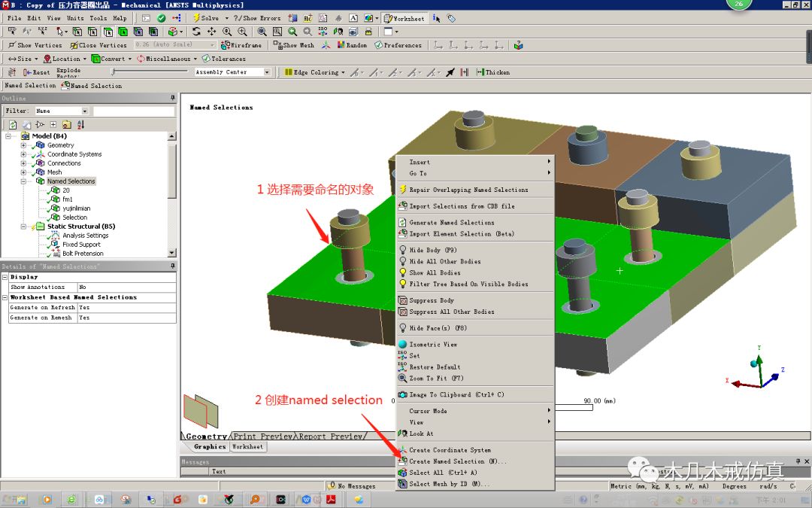Click the Random colors icon
The height and width of the screenshot is (508, 812).
click(x=346, y=44)
